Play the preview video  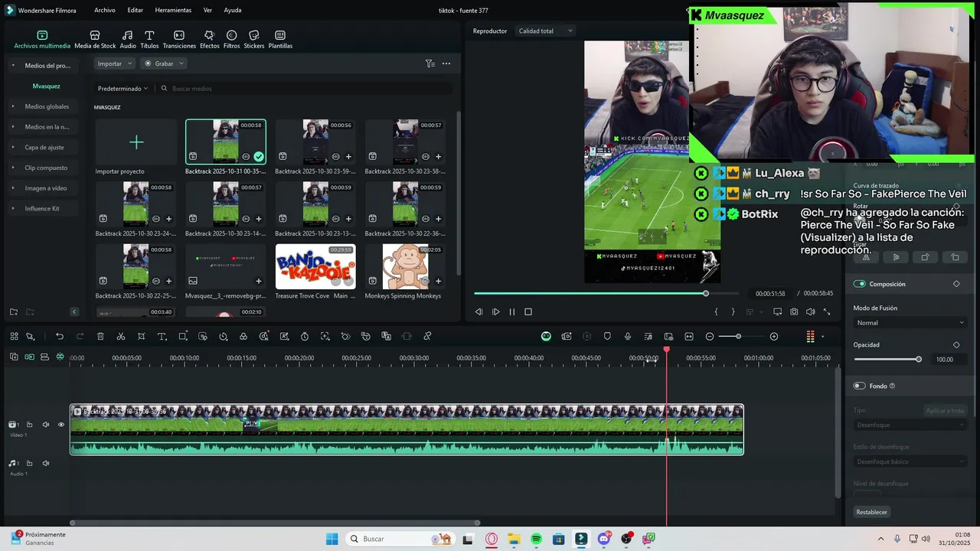coord(495,311)
